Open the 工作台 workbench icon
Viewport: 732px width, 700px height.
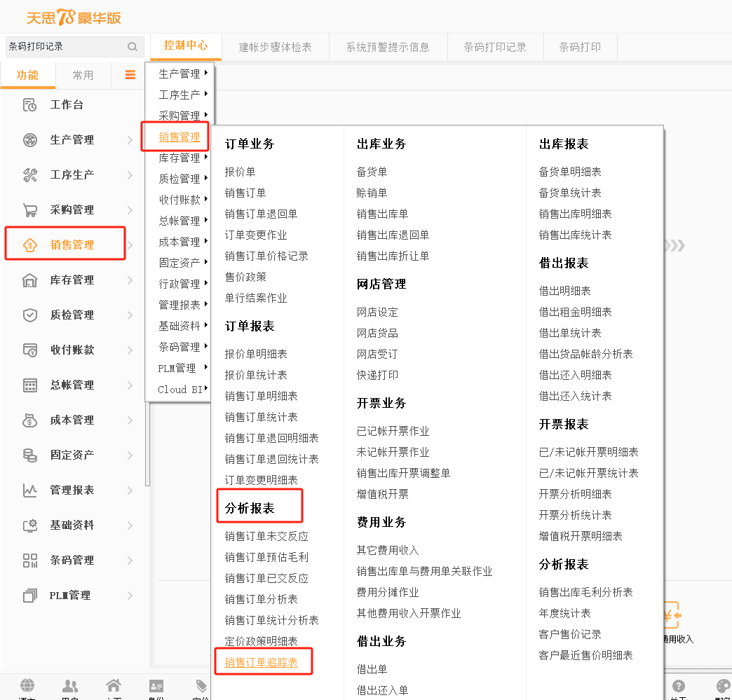point(29,105)
